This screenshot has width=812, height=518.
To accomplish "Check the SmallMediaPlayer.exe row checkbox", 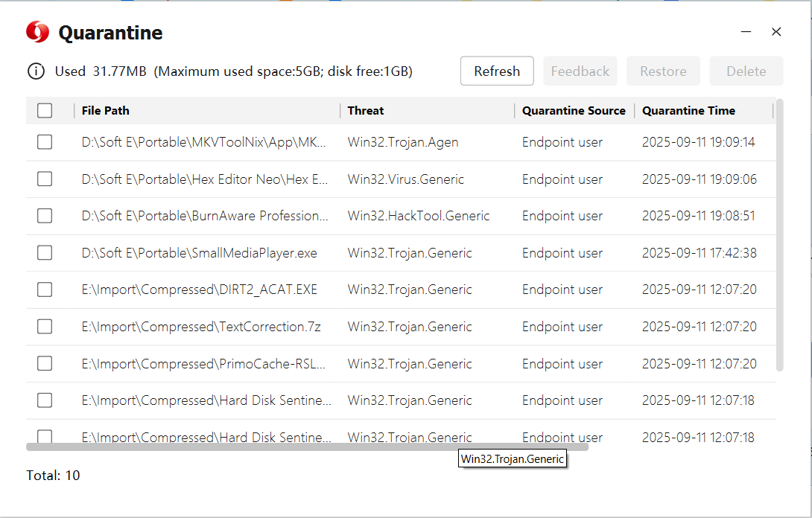I will pyautogui.click(x=45, y=253).
